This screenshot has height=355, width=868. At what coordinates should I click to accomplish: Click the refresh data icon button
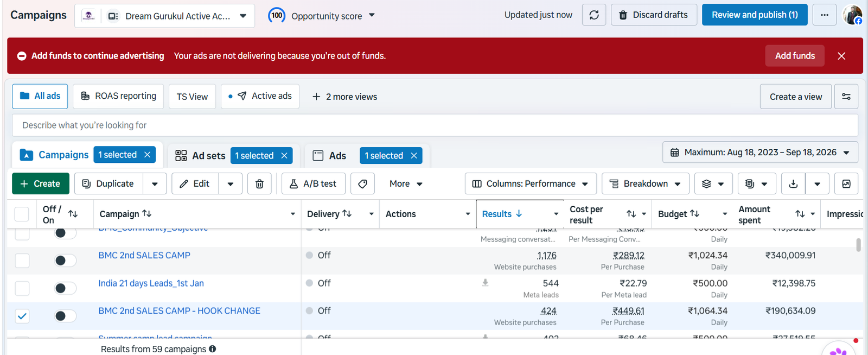tap(594, 15)
